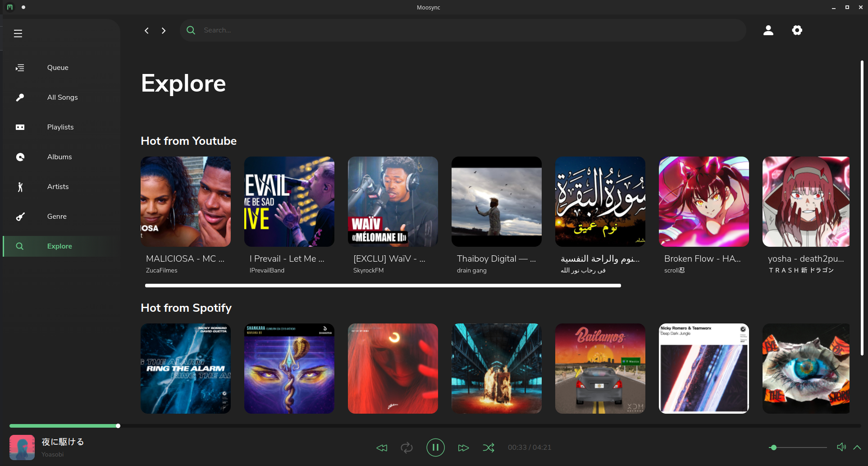The image size is (868, 466).
Task: Open the account profile icon
Action: tap(768, 30)
